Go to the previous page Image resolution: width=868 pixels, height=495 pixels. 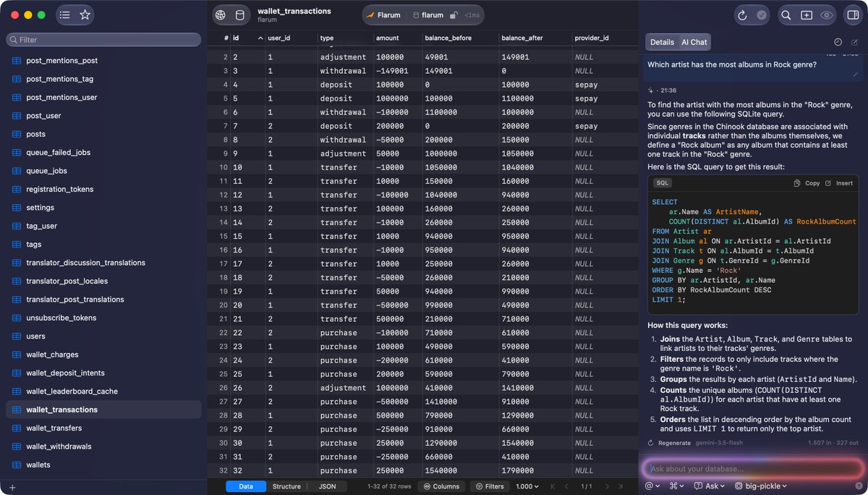[566, 486]
